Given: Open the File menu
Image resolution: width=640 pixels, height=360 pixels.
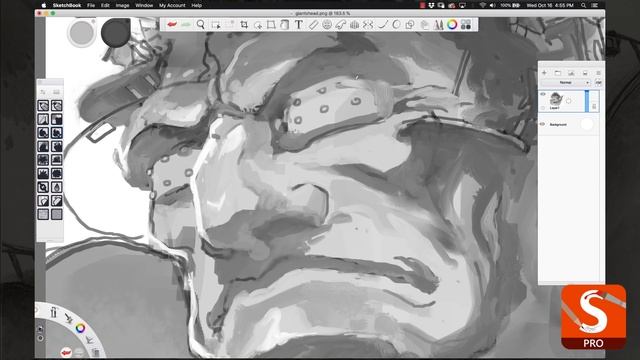Looking at the screenshot, I should [x=91, y=5].
